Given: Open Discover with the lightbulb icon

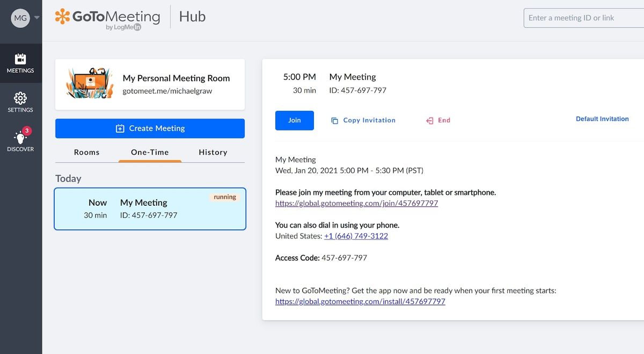Looking at the screenshot, I should point(20,140).
